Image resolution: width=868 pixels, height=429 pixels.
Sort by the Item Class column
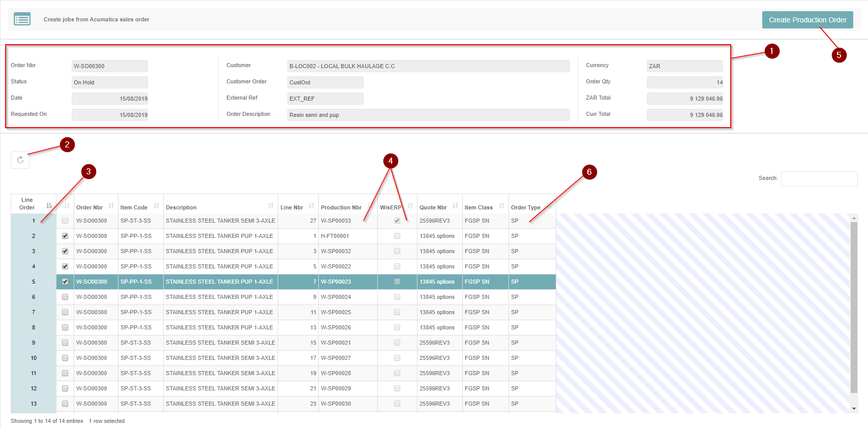(x=501, y=206)
